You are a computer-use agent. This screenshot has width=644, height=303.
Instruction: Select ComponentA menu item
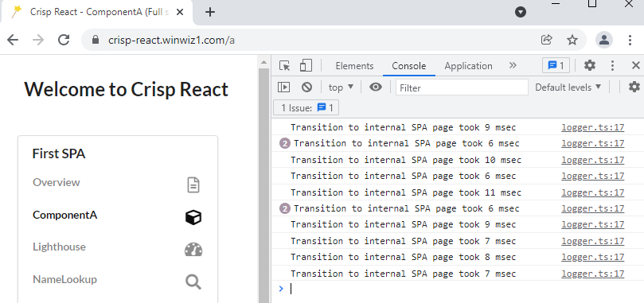pos(65,216)
